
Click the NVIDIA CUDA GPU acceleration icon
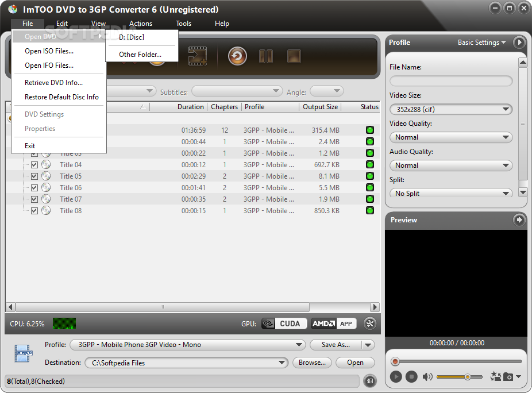point(284,323)
